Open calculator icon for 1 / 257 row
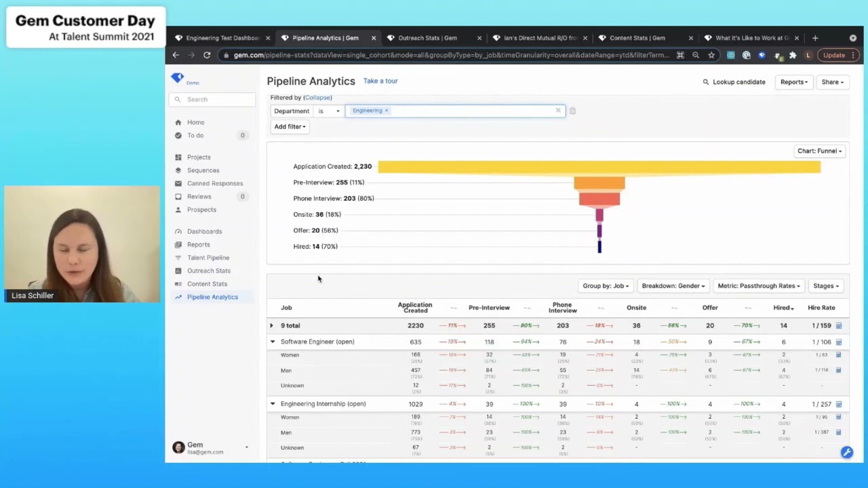 (839, 405)
